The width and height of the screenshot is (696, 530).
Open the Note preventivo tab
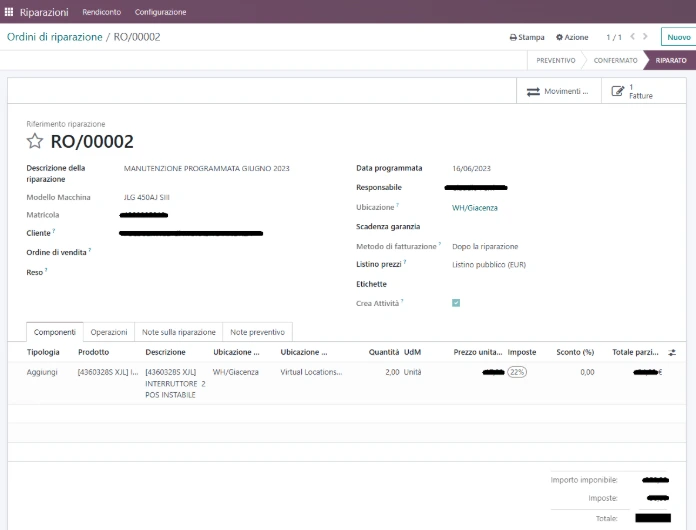(x=257, y=332)
